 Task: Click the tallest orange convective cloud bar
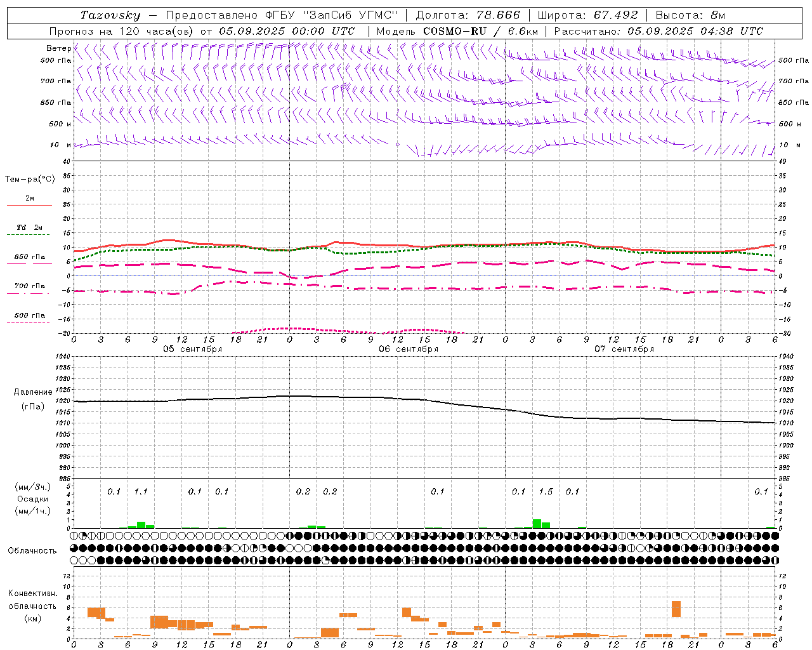click(676, 609)
